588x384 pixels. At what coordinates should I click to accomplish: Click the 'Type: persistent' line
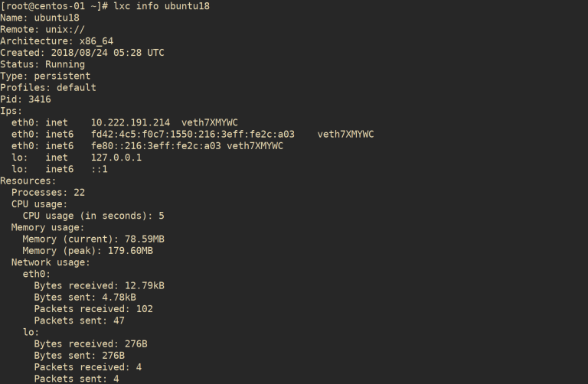[45, 76]
